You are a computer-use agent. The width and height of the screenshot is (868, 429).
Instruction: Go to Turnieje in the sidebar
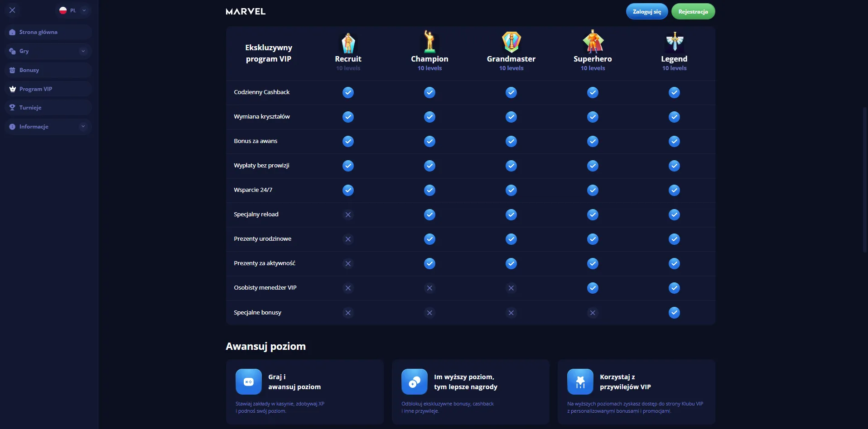(30, 108)
